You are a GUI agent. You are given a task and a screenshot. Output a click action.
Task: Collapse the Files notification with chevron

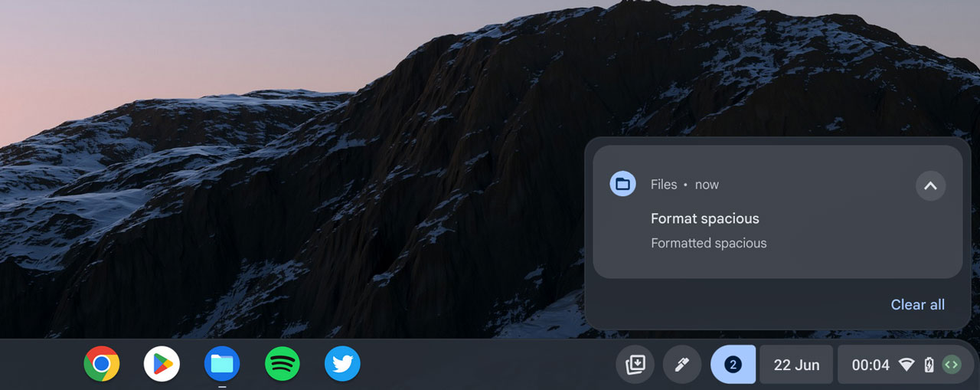930,185
